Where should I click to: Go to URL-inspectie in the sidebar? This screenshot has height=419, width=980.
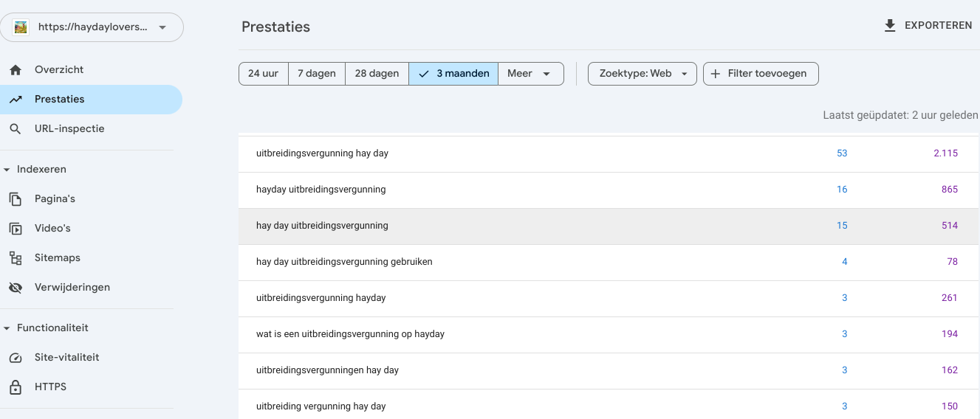coord(91,129)
